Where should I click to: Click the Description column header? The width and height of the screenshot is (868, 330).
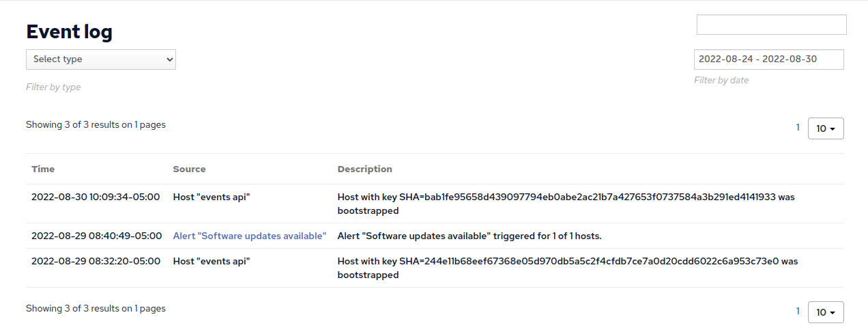(364, 169)
